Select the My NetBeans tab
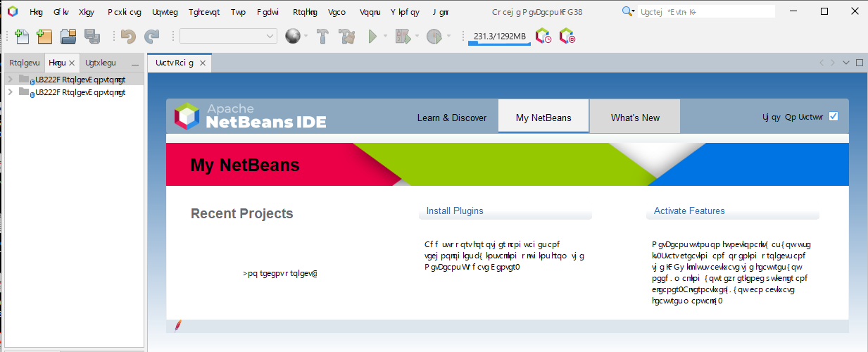 click(x=543, y=116)
